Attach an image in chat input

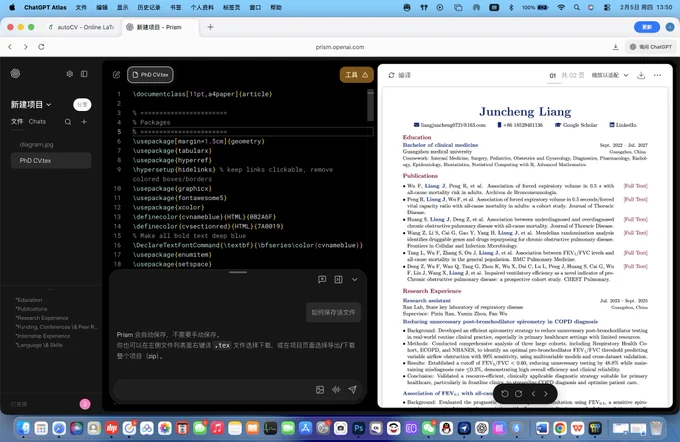[320, 390]
